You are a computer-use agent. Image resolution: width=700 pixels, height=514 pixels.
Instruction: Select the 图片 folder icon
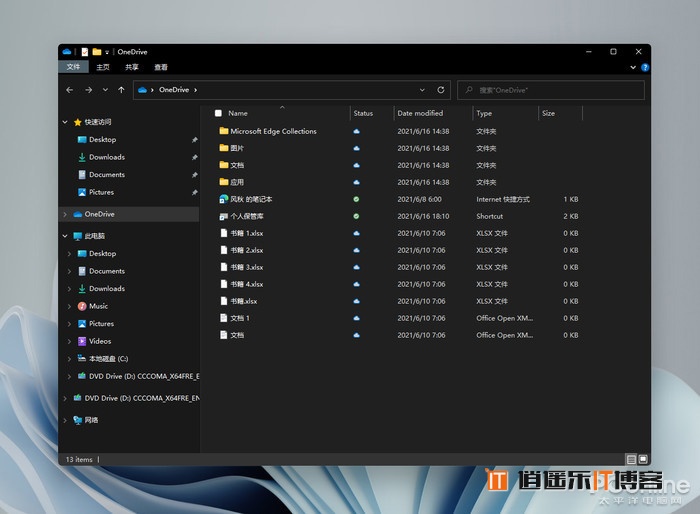click(224, 148)
